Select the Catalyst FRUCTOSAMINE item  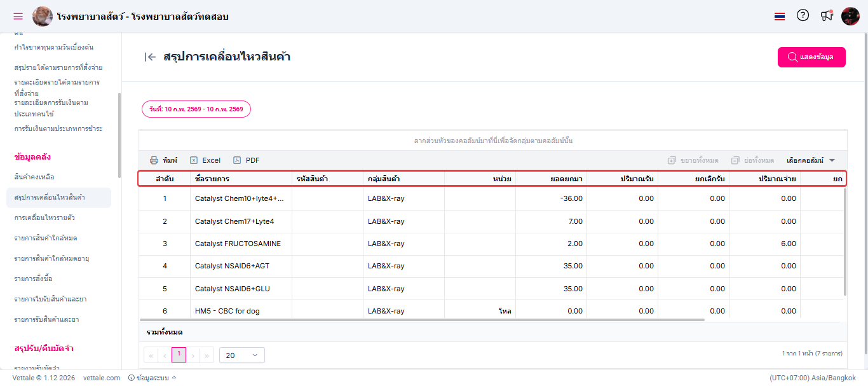[x=238, y=244]
